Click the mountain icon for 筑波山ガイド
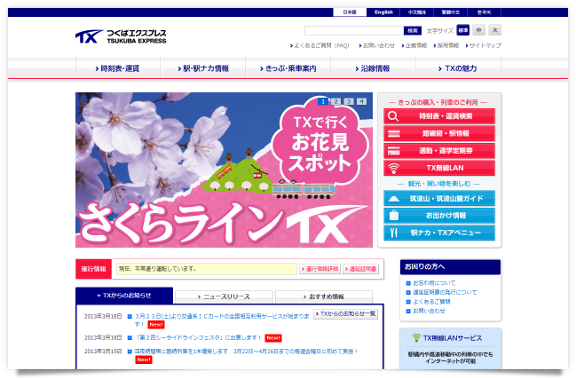This screenshot has width=576, height=378. coord(394,199)
